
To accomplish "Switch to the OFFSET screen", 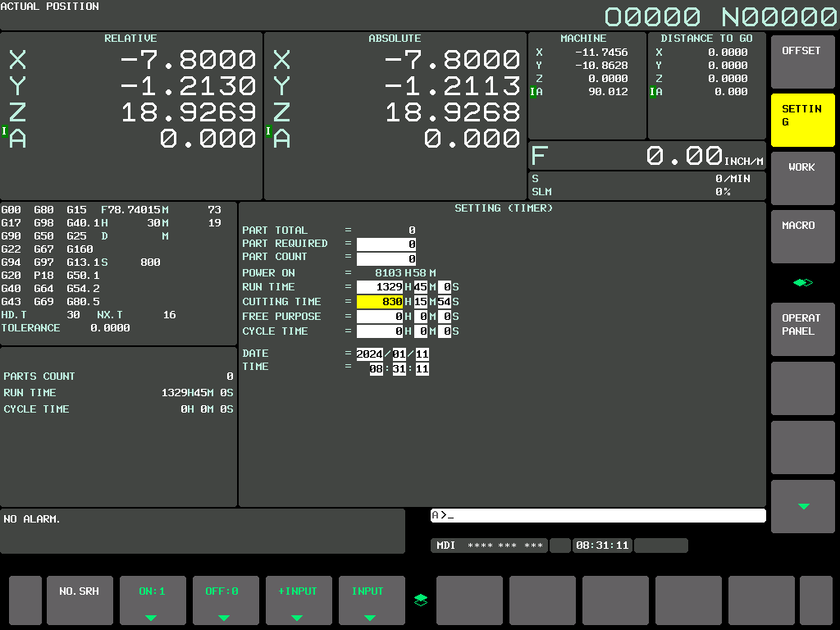I will click(x=802, y=62).
